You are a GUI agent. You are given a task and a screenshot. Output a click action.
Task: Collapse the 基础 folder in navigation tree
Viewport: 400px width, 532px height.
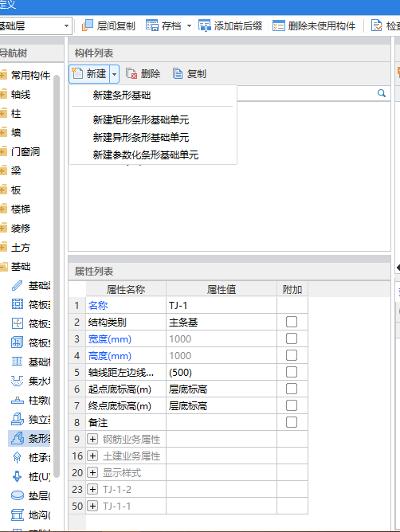(3, 267)
